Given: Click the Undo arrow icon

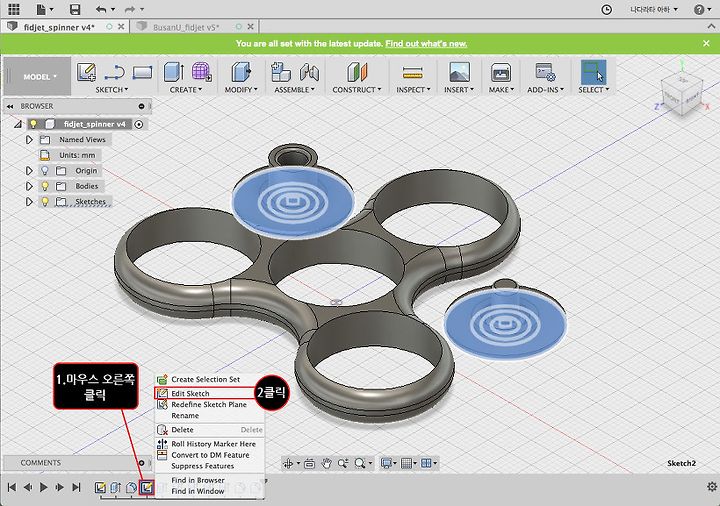Looking at the screenshot, I should point(101,9).
